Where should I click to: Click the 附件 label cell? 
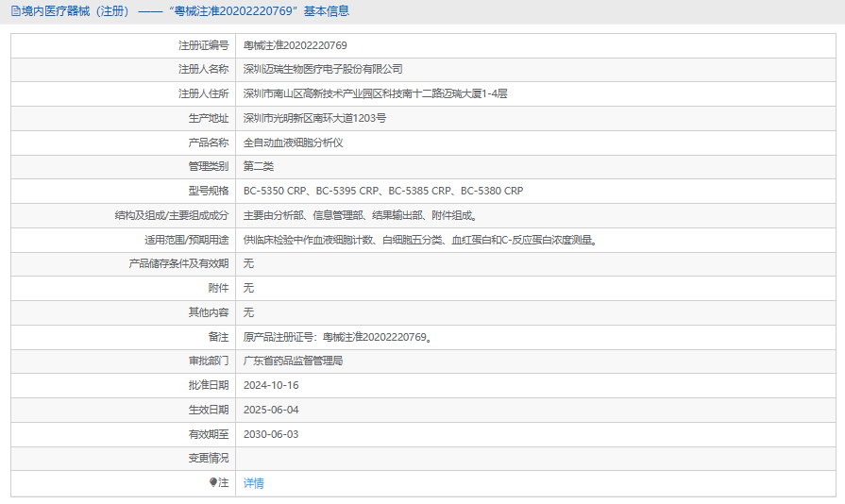click(124, 288)
